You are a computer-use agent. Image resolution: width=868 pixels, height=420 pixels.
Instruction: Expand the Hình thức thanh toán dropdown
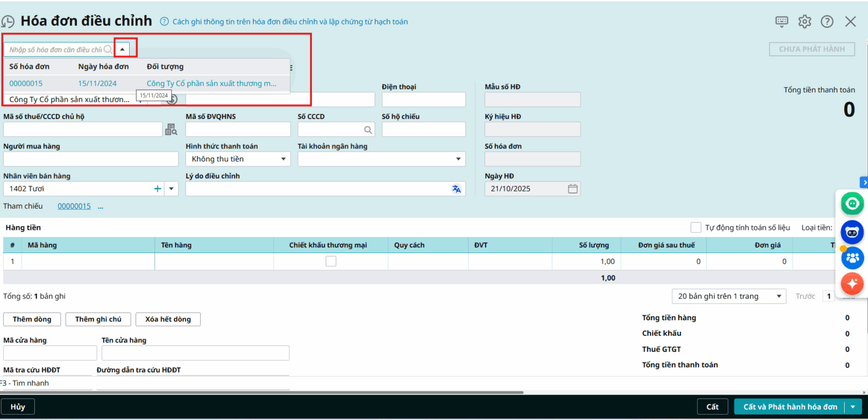point(283,159)
